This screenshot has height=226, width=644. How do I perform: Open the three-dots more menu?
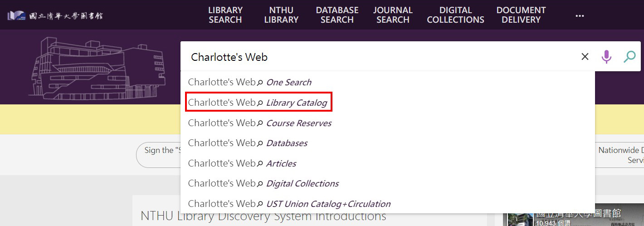point(579,15)
